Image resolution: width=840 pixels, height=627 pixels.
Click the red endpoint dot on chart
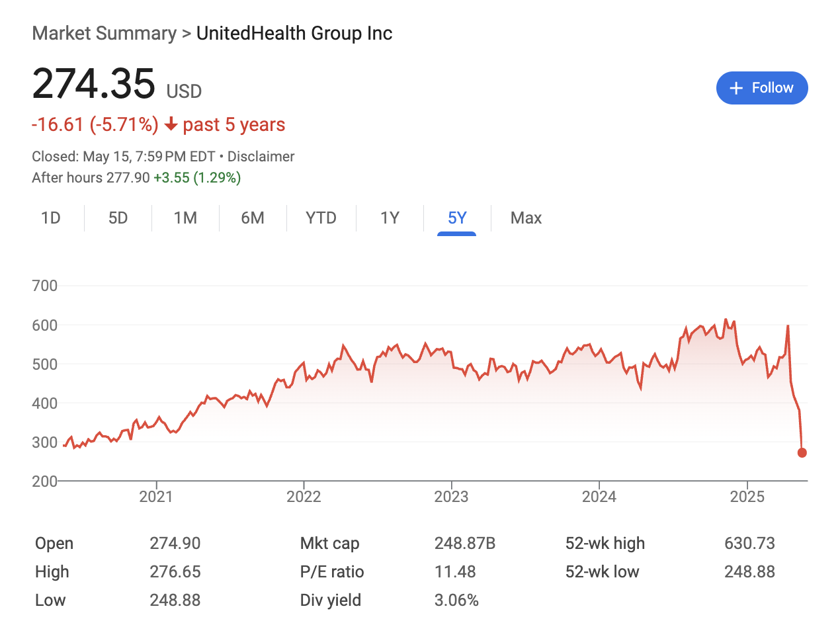click(x=802, y=453)
